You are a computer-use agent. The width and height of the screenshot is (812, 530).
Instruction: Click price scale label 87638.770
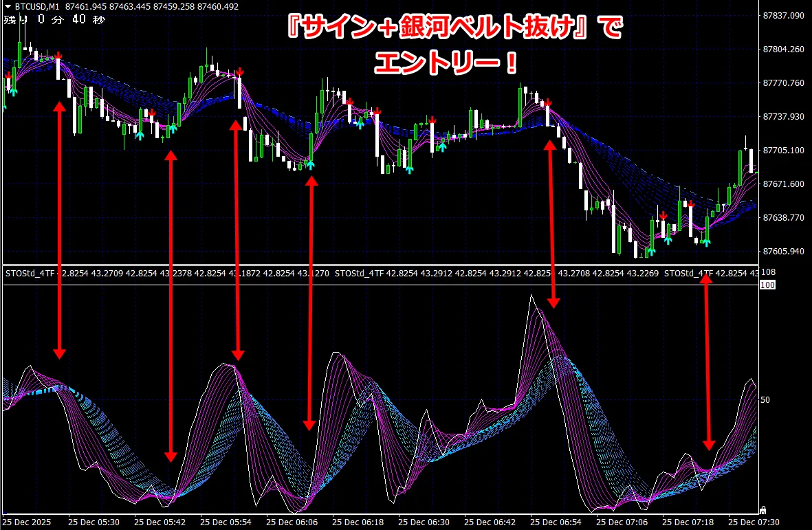tap(784, 217)
